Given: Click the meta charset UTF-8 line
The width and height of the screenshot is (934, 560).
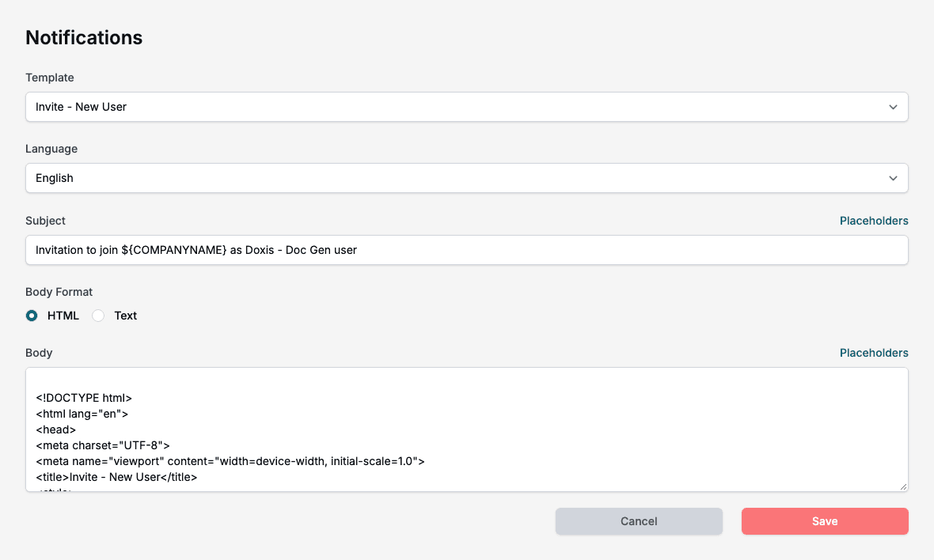Looking at the screenshot, I should 103,446.
